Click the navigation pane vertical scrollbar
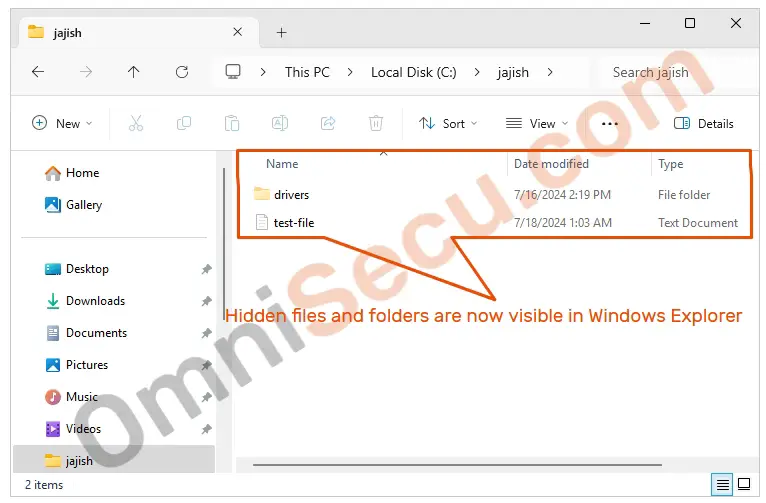This screenshot has width=766, height=503. (x=224, y=244)
